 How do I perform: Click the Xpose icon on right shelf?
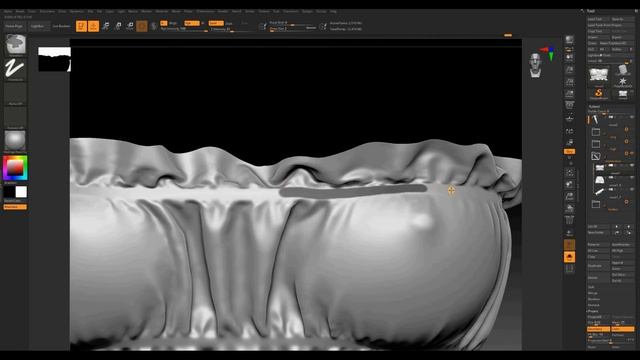(x=569, y=269)
